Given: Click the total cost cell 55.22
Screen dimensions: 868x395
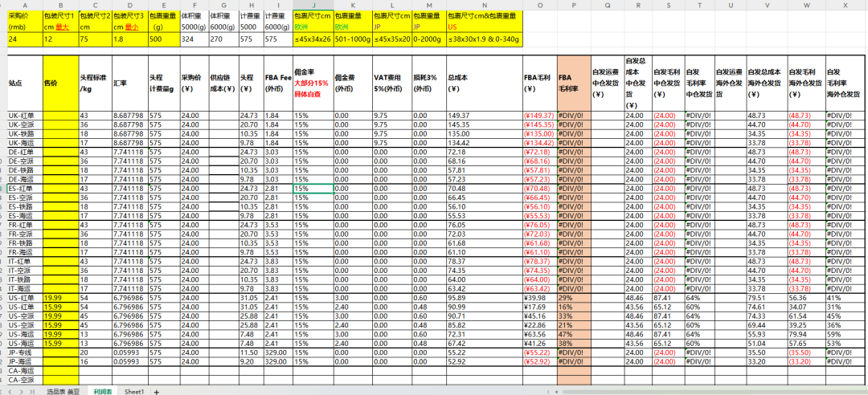Looking at the screenshot, I should 485,352.
